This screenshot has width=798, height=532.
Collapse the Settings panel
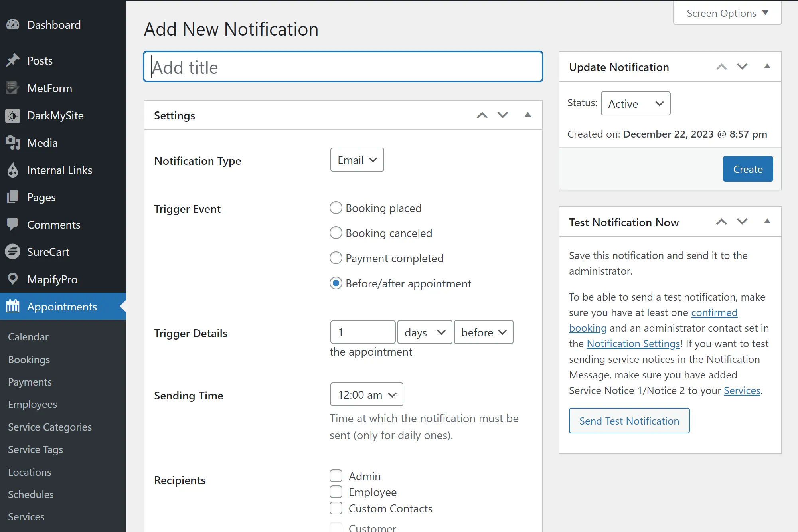tap(527, 115)
